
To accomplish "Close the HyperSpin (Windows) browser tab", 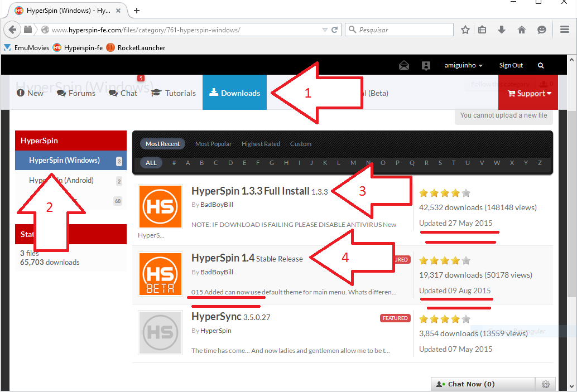I will (118, 11).
